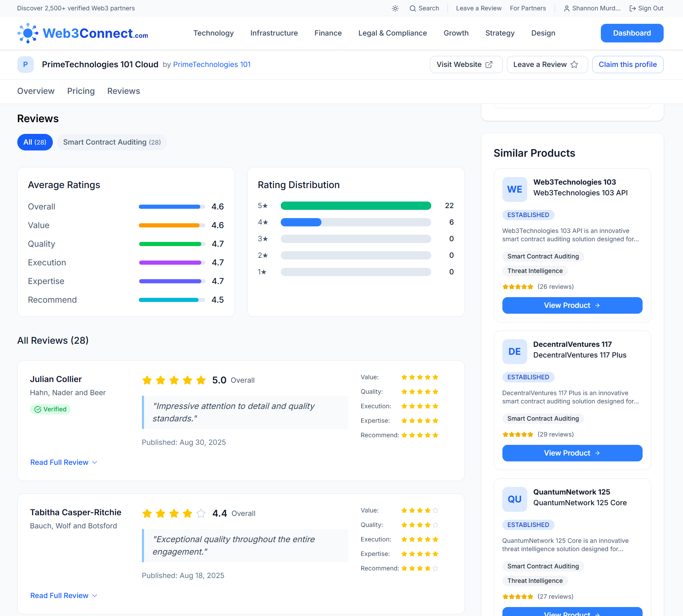Screen dimensions: 683x616
Task: Click the QU avatar of QuantumNetwork 125
Action: point(514,499)
